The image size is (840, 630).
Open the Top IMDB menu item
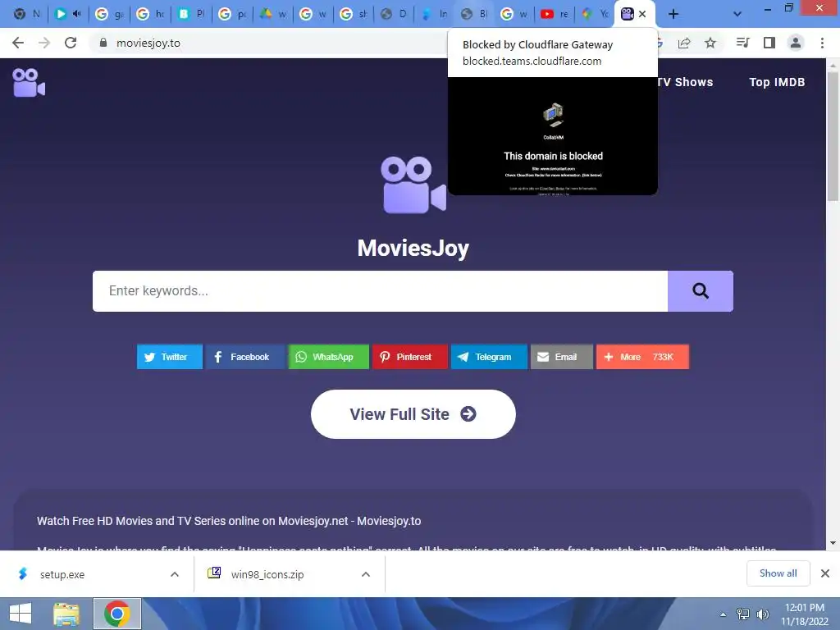(777, 82)
